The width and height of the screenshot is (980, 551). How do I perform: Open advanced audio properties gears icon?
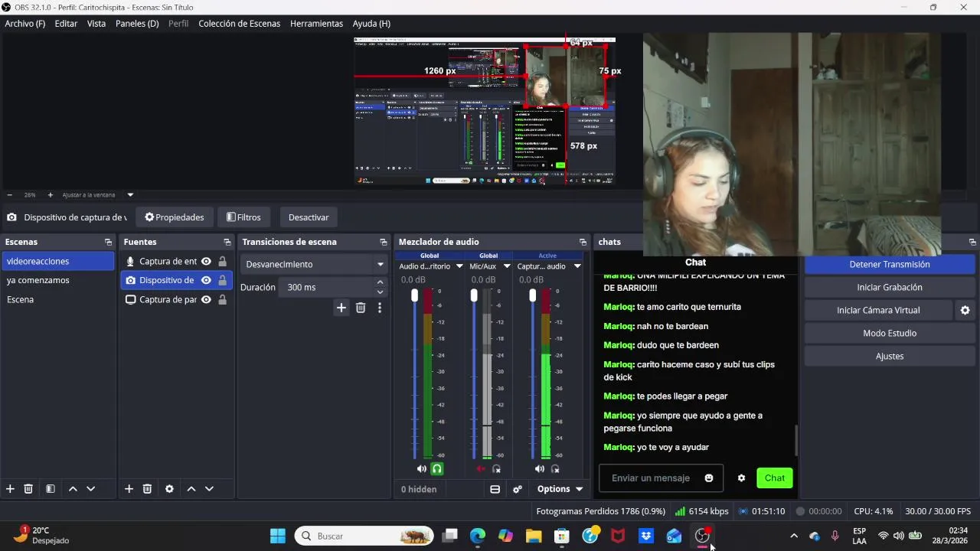coord(518,489)
